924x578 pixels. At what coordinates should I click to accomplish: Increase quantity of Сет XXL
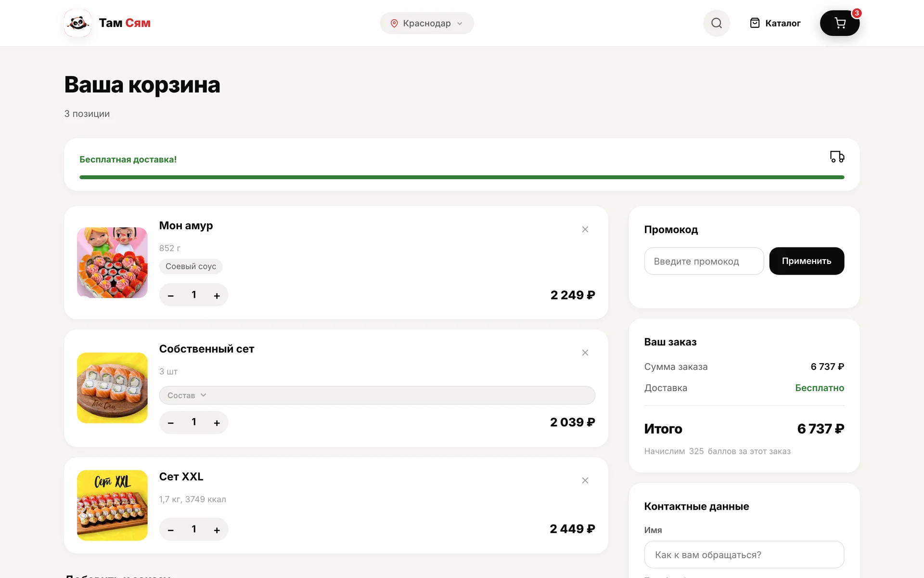tap(217, 529)
